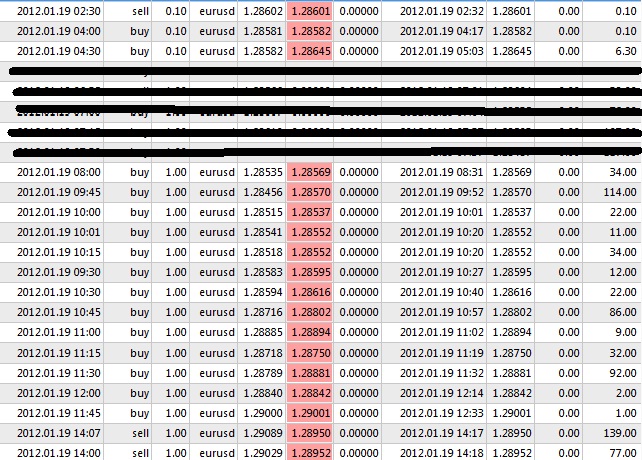Select open time 2012.01.19 10:45
Image resolution: width=642 pixels, height=460 pixels.
click(x=59, y=313)
